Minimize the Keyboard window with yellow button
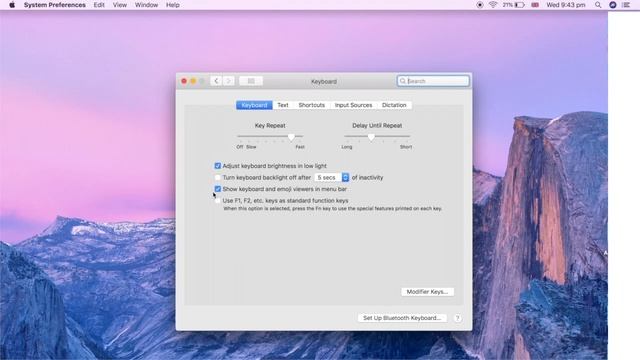640x360 pixels. (x=193, y=81)
